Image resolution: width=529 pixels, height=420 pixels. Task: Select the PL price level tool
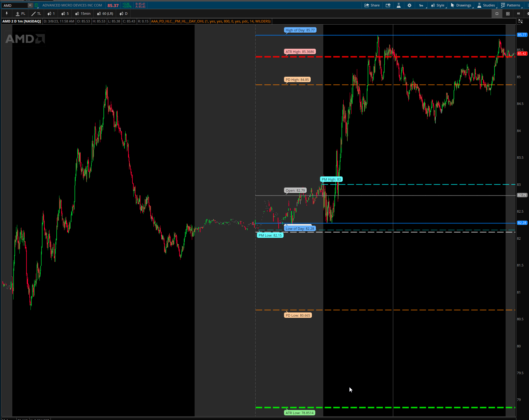(21, 14)
